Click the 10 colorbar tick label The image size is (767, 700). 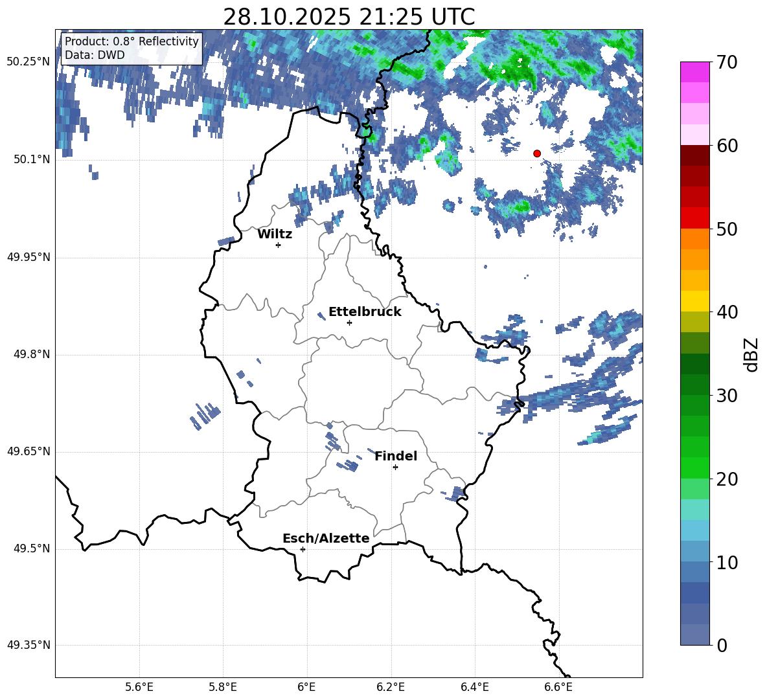(727, 562)
